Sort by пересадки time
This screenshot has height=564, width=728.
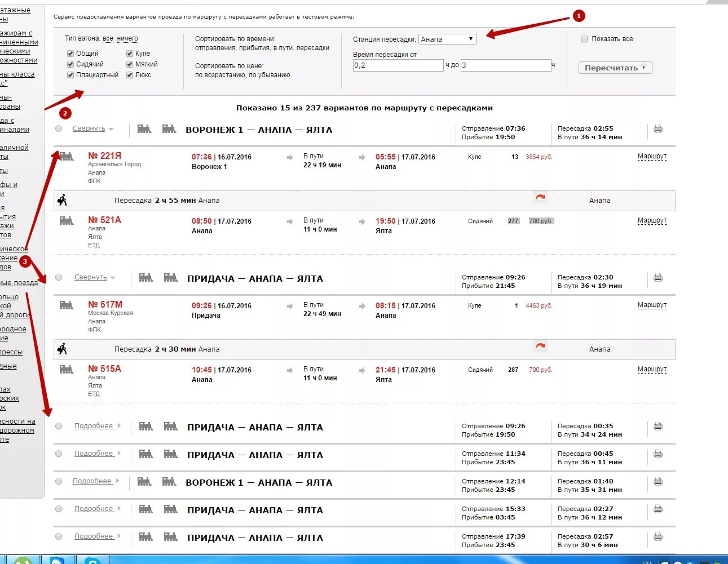pyautogui.click(x=314, y=48)
